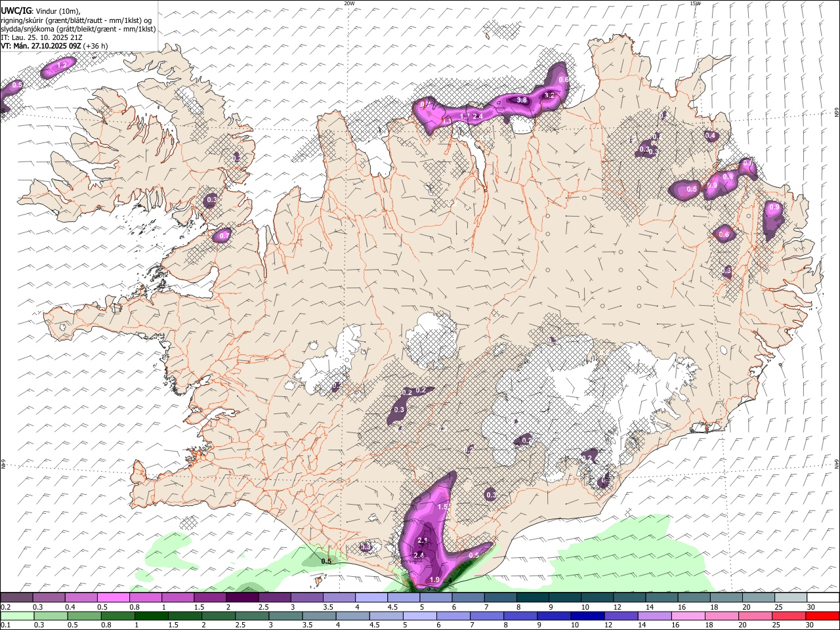The height and width of the screenshot is (630, 840).
Task: Select the darkest purple swatch in snow scale
Action: (241, 597)
